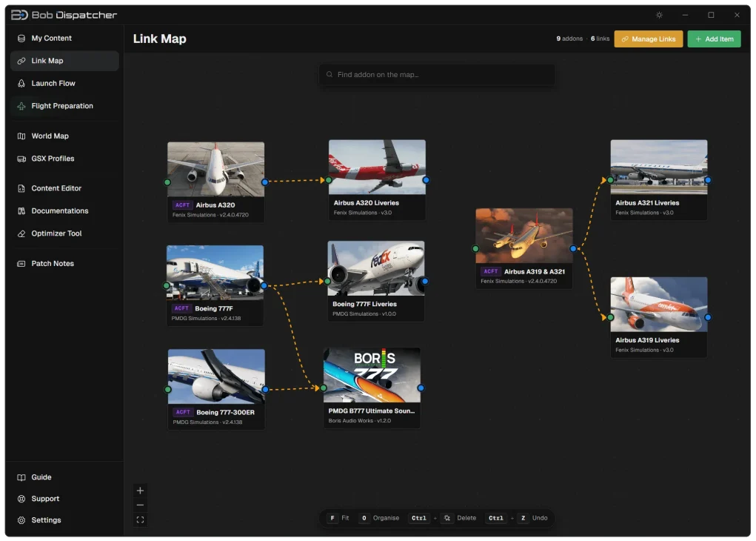Viewport: 756px width, 541px height.
Task: Click green input port of Boeing 777F node
Action: point(167,286)
